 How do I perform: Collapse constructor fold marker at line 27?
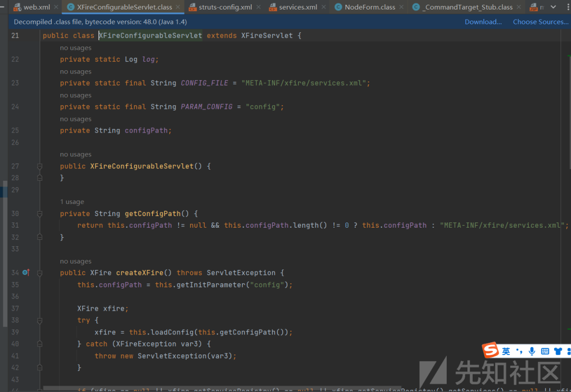click(x=40, y=166)
